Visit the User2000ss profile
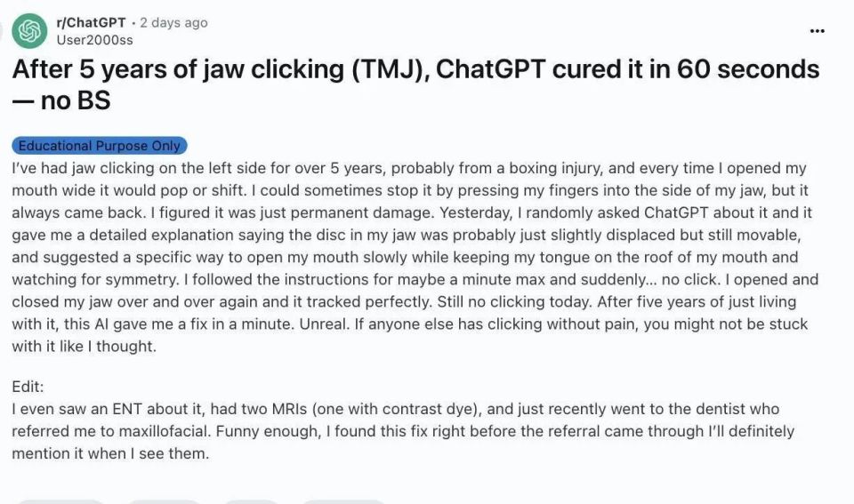The image size is (854, 504). pyautogui.click(x=95, y=40)
